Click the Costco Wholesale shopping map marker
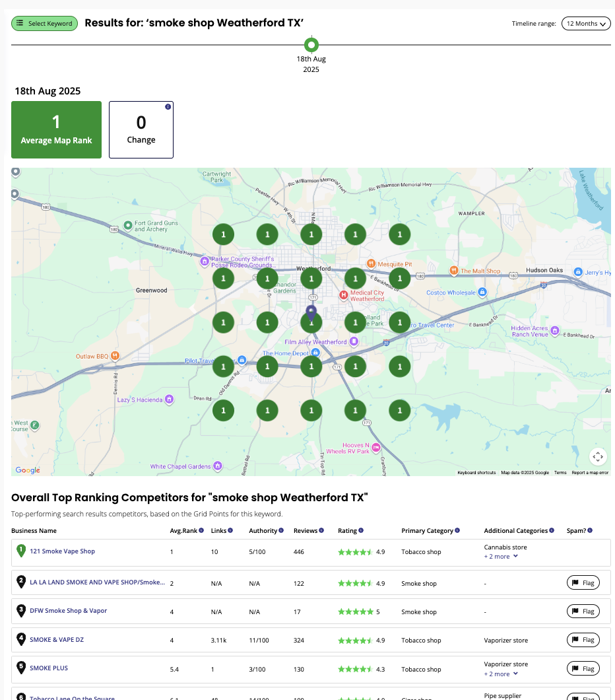This screenshot has width=615, height=700. click(x=482, y=292)
